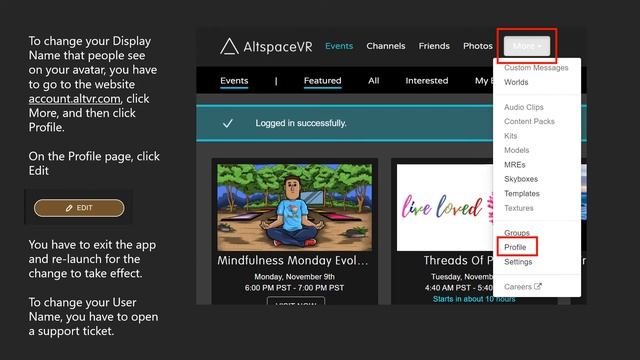Open the account.altvr.com link
This screenshot has width=640, height=360.
[x=74, y=99]
